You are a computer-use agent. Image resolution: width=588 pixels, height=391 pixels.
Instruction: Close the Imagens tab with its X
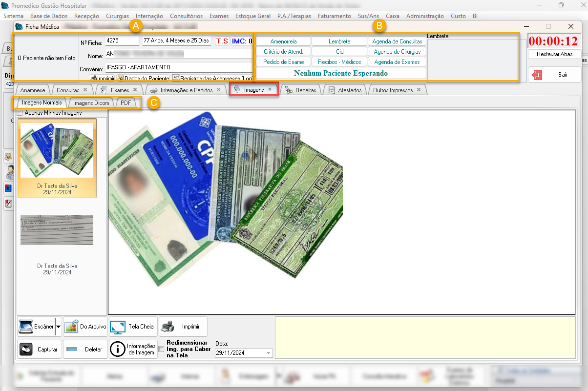(270, 89)
